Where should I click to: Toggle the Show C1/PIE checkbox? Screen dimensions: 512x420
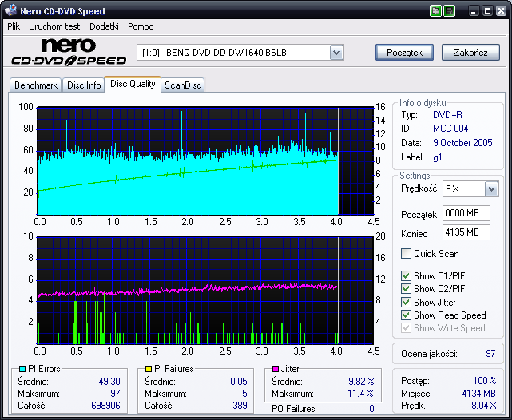pyautogui.click(x=406, y=276)
